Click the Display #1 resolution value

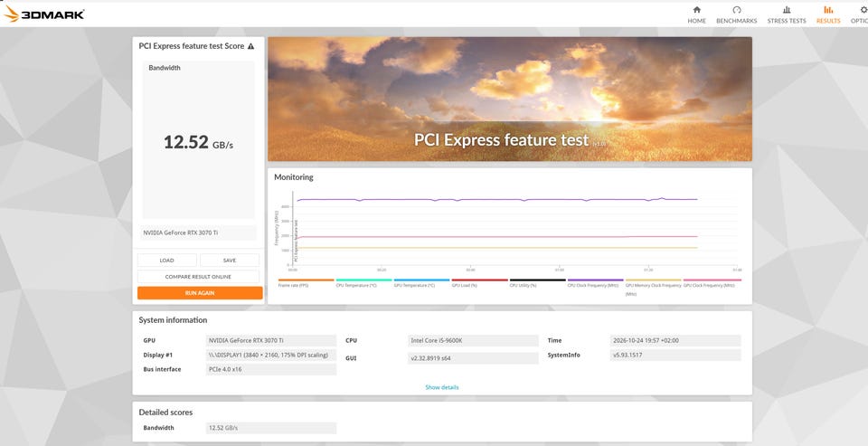pyautogui.click(x=270, y=356)
